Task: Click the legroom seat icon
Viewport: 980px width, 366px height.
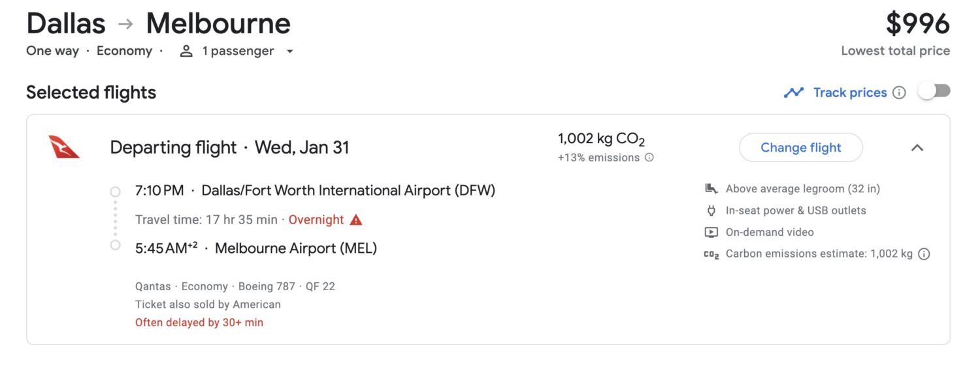Action: pos(711,189)
